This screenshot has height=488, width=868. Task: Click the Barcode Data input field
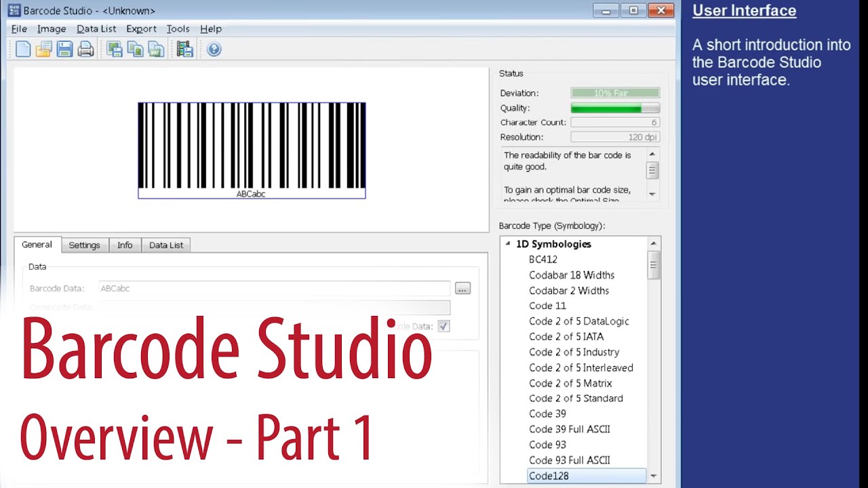pyautogui.click(x=274, y=289)
